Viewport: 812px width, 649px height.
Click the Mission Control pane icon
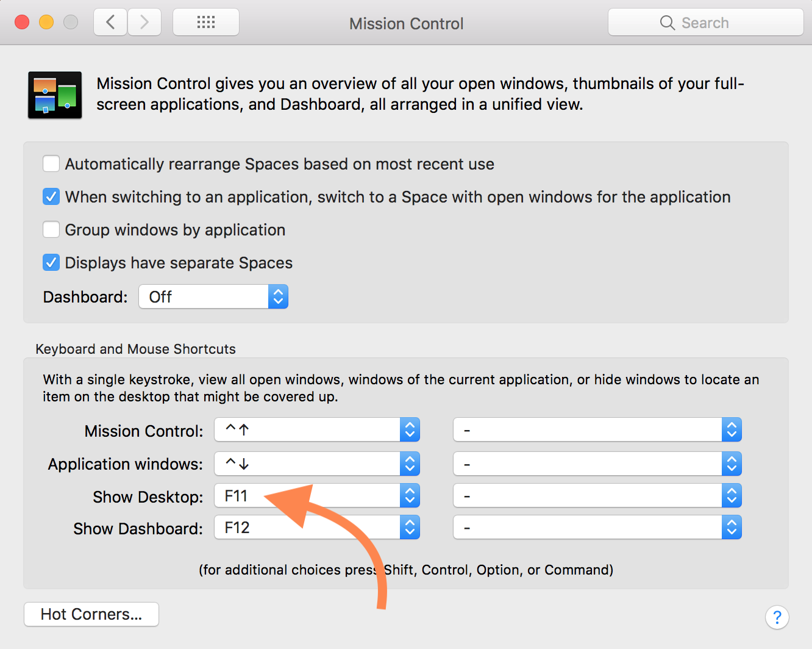coord(55,95)
